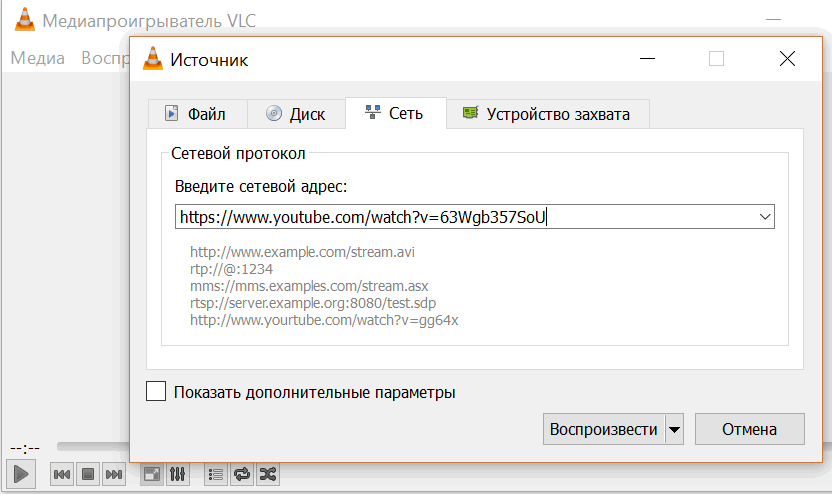Image resolution: width=832 pixels, height=494 pixels.
Task: Open the dropdown arrow beside Воспроизвести
Action: (x=674, y=429)
